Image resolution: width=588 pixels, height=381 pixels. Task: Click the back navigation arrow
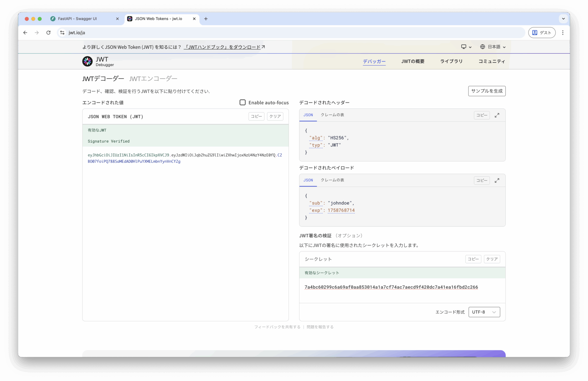(25, 32)
